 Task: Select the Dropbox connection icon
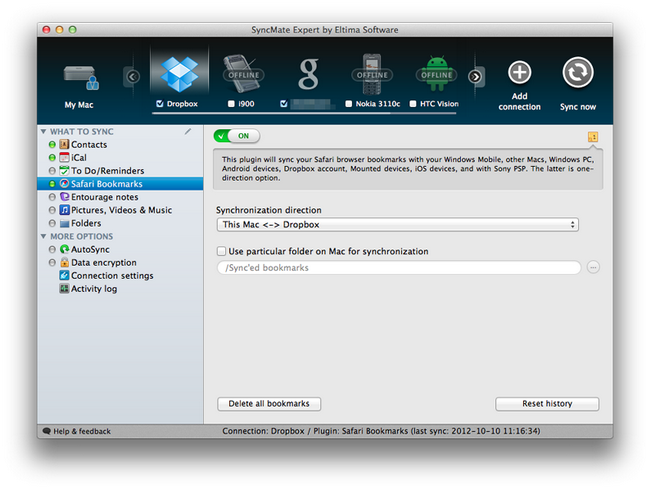pyautogui.click(x=179, y=75)
